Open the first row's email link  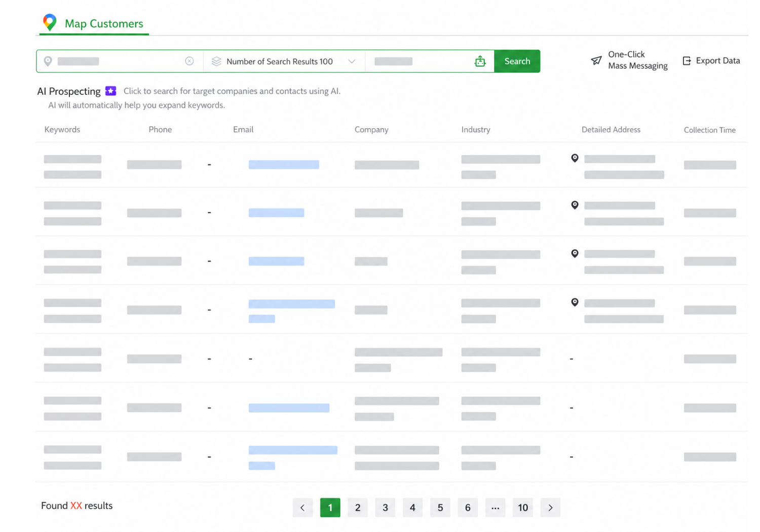click(x=284, y=165)
